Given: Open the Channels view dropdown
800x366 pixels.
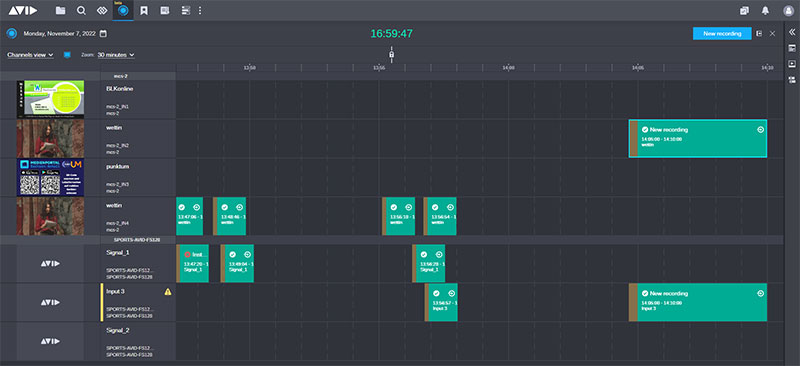Looking at the screenshot, I should pyautogui.click(x=31, y=55).
